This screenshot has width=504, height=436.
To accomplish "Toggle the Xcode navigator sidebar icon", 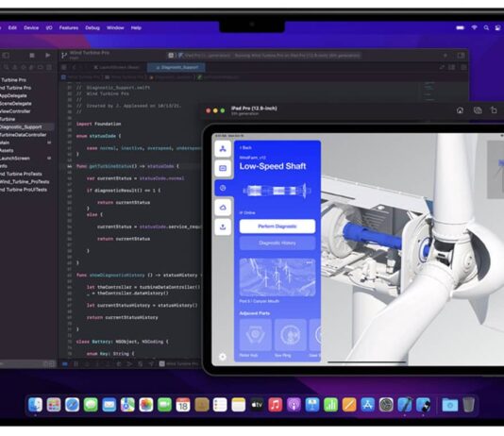I will point(6,56).
